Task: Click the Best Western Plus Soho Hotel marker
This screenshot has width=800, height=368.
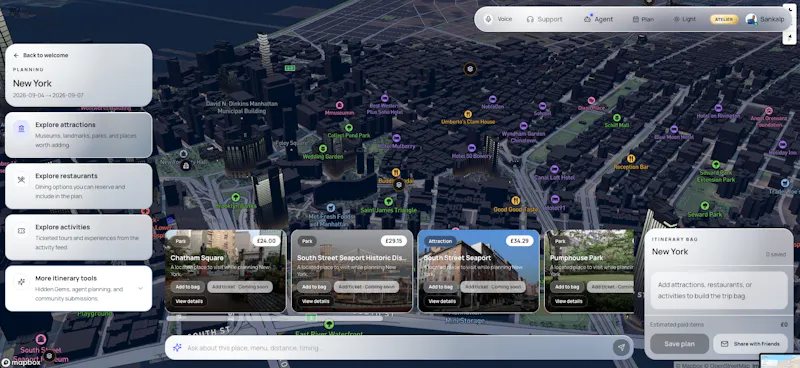Action: 385,98
